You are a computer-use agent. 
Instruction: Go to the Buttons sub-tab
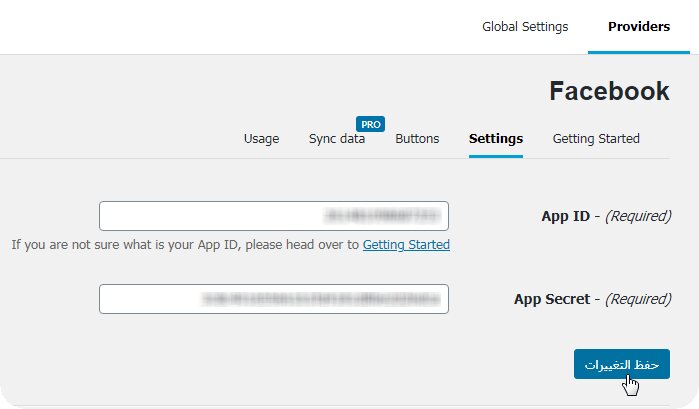pos(417,139)
